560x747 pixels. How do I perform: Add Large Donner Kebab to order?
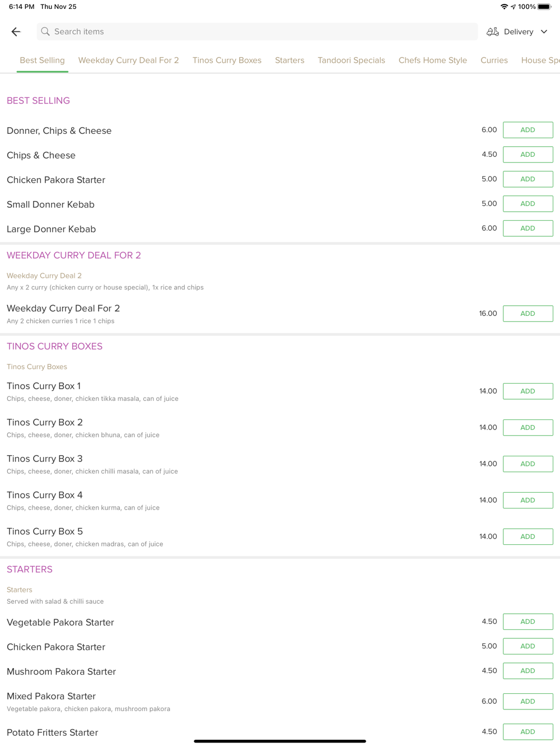(528, 228)
